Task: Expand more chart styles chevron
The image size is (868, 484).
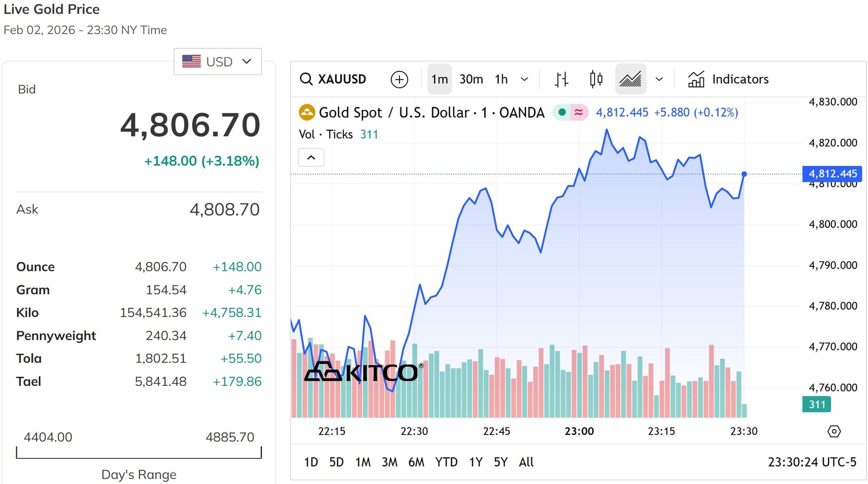Action: pyautogui.click(x=659, y=79)
